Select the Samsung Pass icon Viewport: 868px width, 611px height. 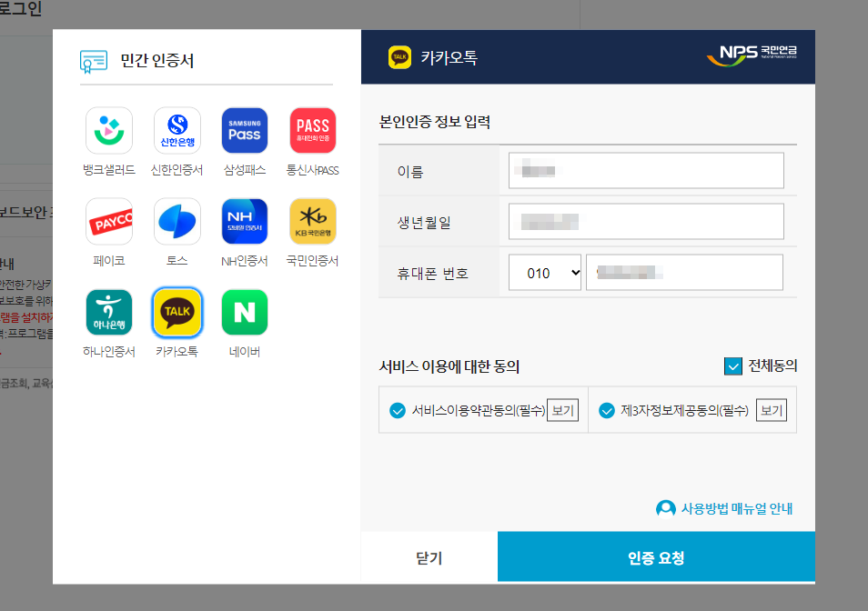pos(245,131)
